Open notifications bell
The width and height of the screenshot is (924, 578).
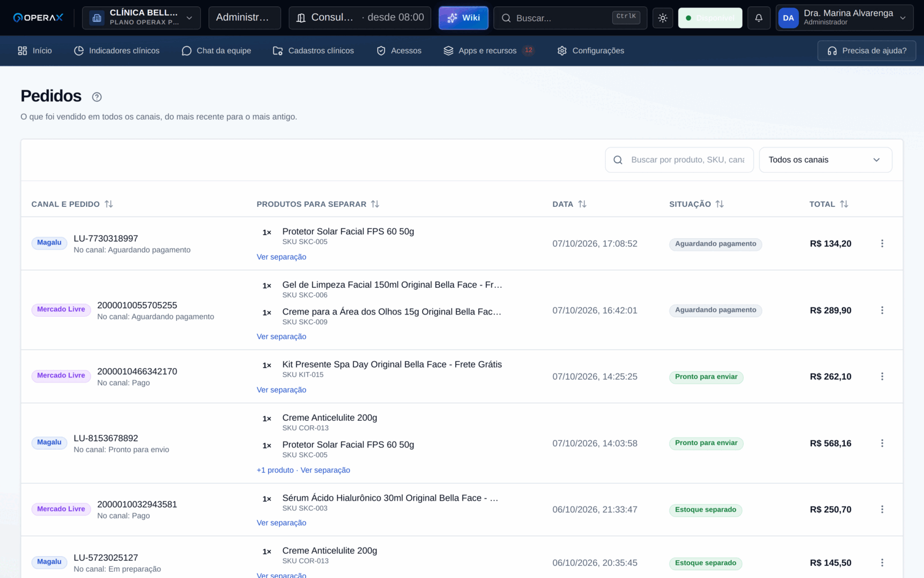pos(759,18)
